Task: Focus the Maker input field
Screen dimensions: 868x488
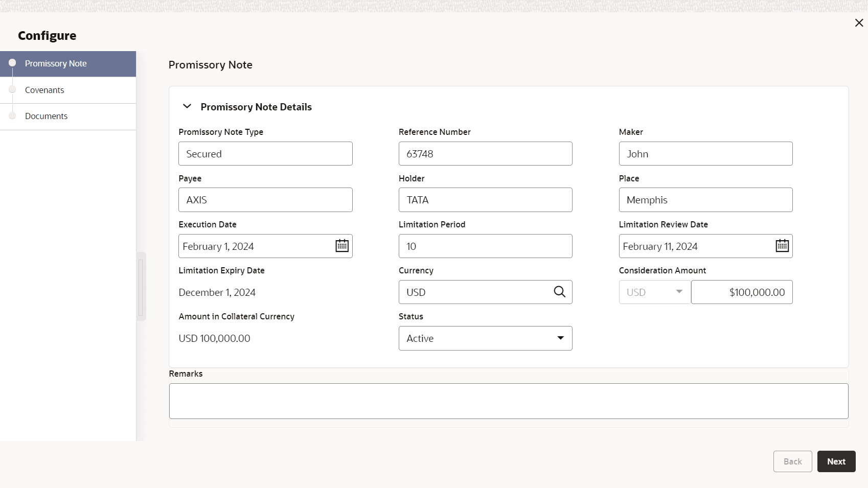Action: pyautogui.click(x=705, y=154)
